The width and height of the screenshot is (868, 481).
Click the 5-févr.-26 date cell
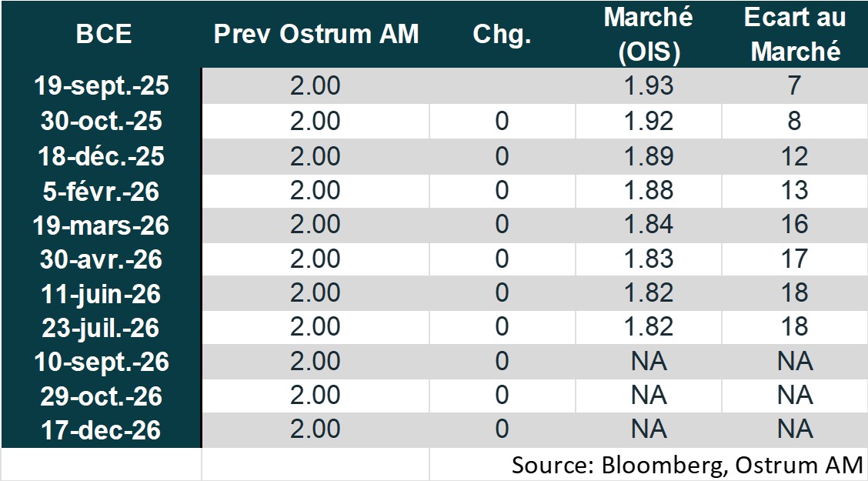coord(102,190)
